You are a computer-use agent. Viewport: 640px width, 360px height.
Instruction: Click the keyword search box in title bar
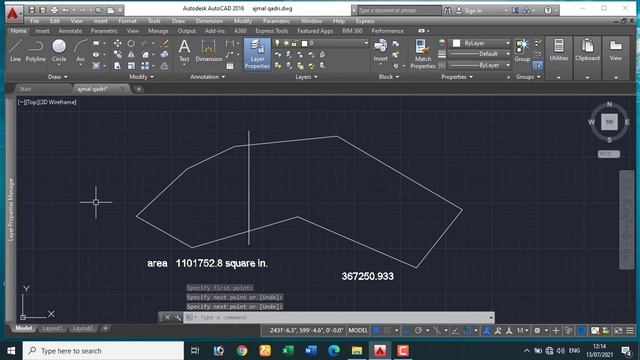click(x=399, y=10)
